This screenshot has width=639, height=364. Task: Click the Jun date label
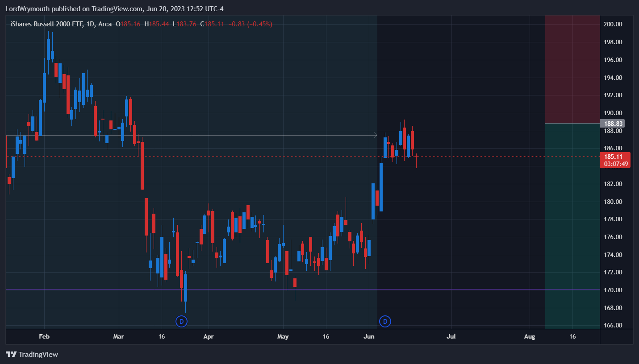(x=369, y=336)
